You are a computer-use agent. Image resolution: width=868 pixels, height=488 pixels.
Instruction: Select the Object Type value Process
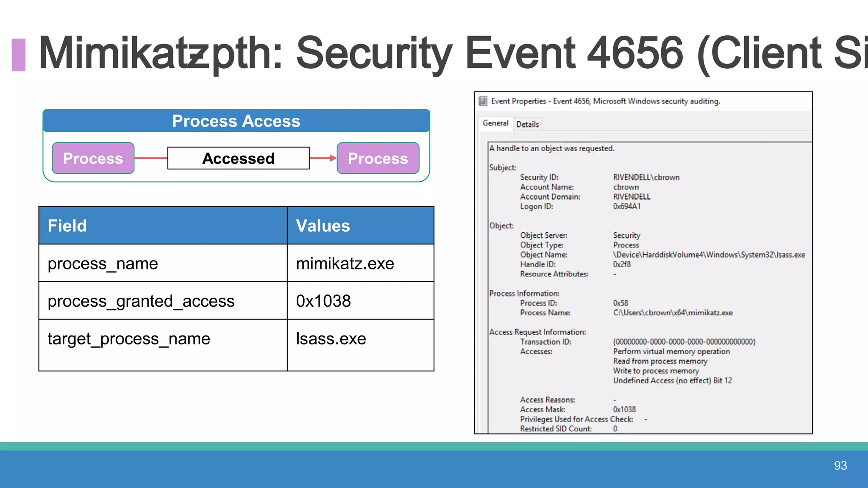[x=626, y=245]
